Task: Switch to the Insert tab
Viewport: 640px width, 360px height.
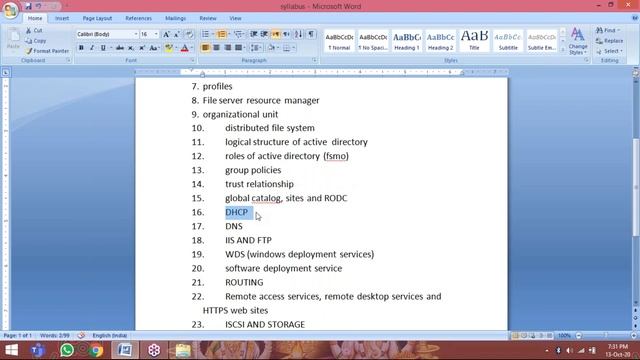Action: [x=62, y=18]
